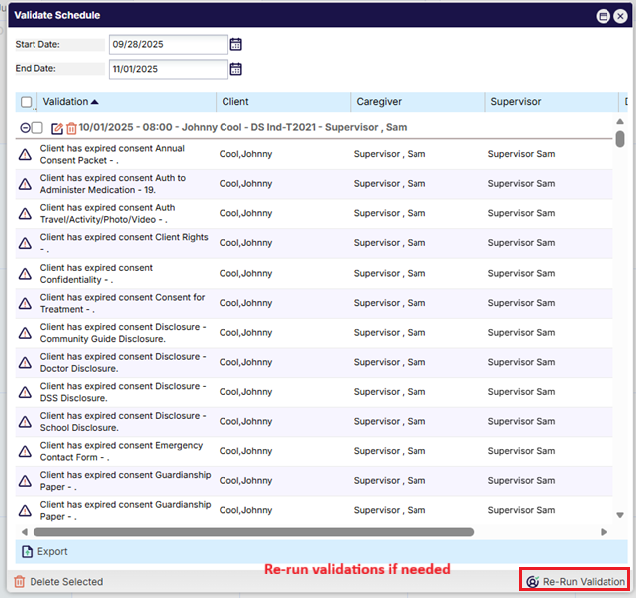Close the Validate Schedule dialog
This screenshot has width=636, height=598.
[x=620, y=16]
